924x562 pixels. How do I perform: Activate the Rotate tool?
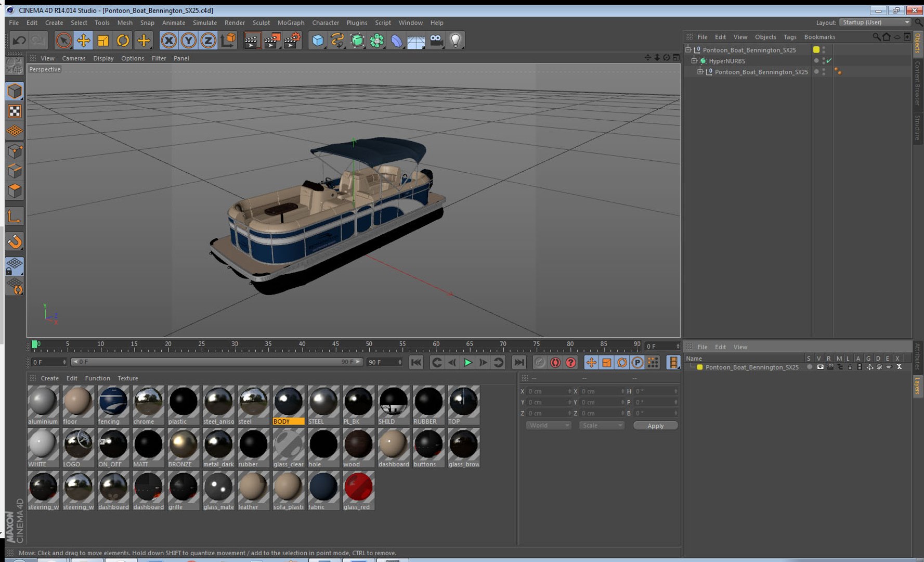pos(123,40)
